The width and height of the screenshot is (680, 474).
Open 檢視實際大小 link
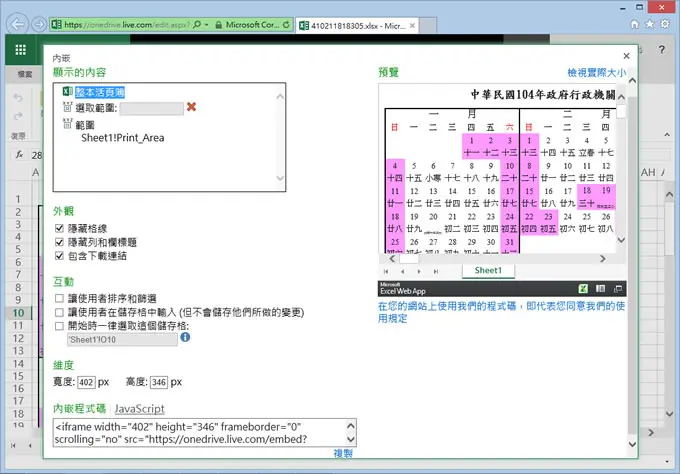pyautogui.click(x=596, y=72)
